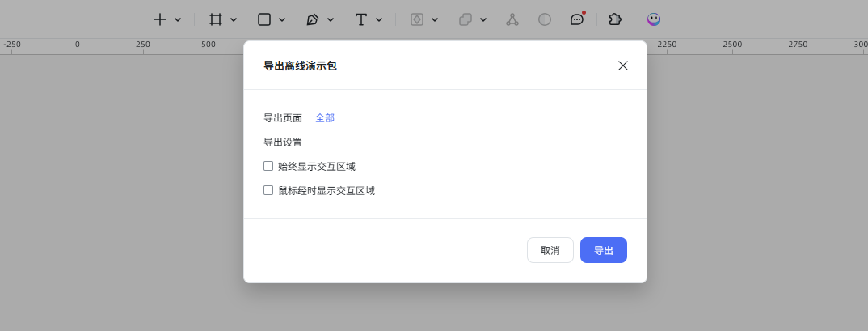Expand the boolean operation dropdown chevron
This screenshot has width=868, height=331.
(x=483, y=20)
